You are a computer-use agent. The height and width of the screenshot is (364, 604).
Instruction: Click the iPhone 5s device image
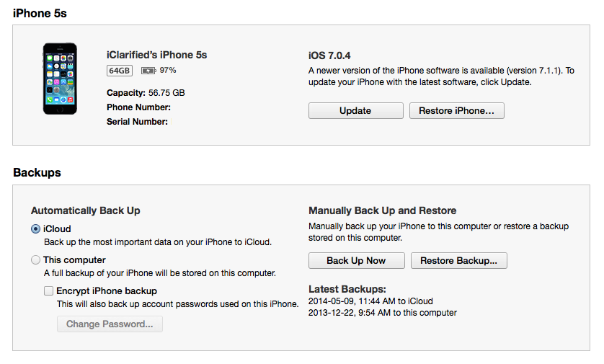pyautogui.click(x=60, y=78)
